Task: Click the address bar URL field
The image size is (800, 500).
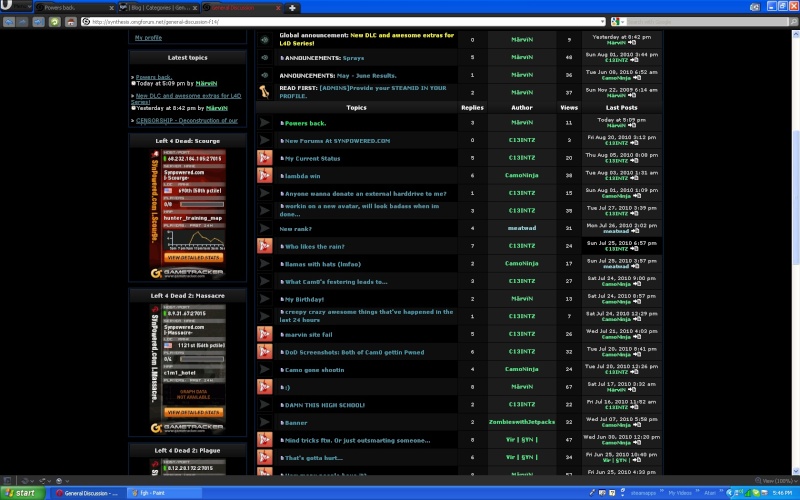Action: [x=342, y=21]
